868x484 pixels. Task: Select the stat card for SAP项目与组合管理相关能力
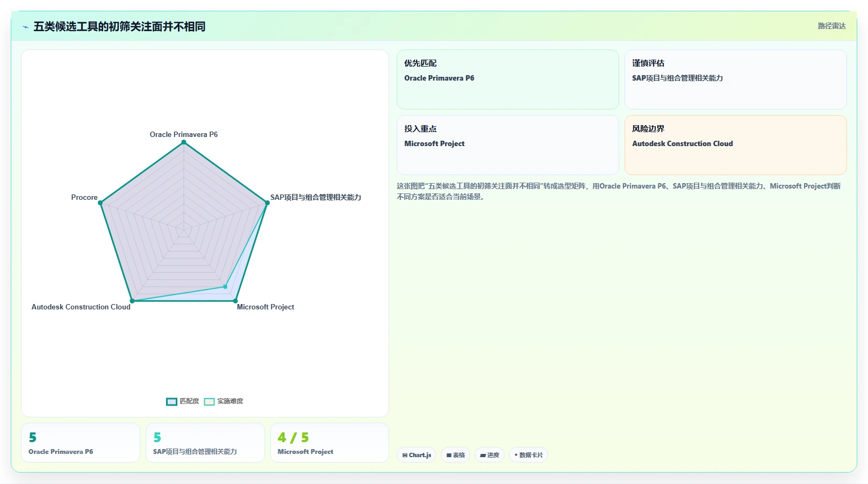[205, 443]
